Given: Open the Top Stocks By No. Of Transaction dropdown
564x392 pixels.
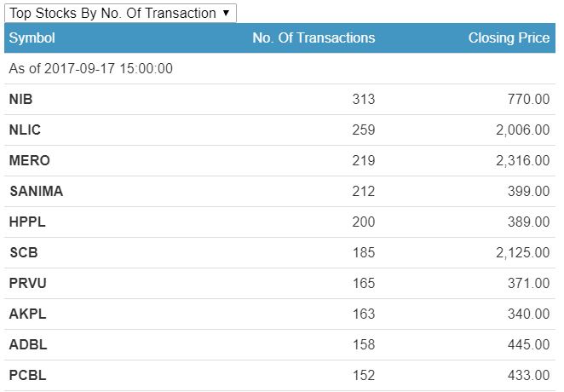Looking at the screenshot, I should coord(119,13).
